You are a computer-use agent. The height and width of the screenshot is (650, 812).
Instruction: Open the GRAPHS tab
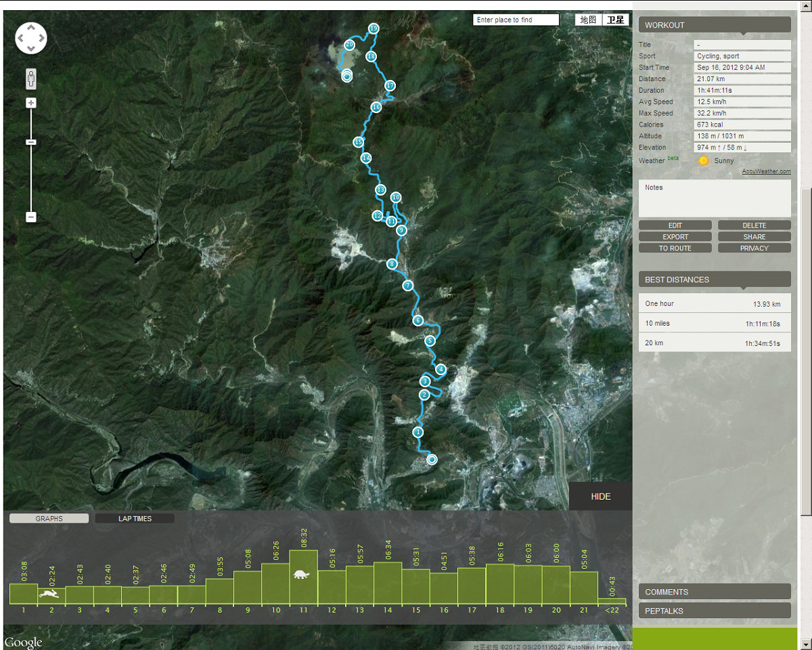[49, 519]
